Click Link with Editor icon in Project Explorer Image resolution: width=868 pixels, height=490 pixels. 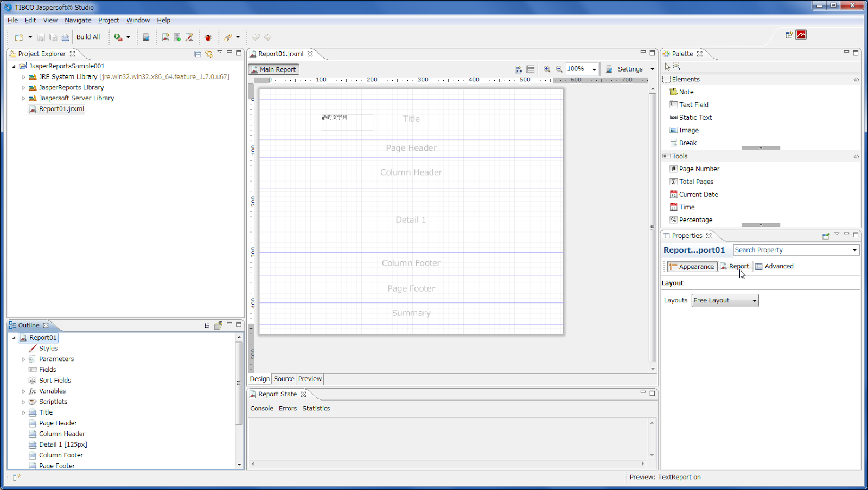pos(209,54)
